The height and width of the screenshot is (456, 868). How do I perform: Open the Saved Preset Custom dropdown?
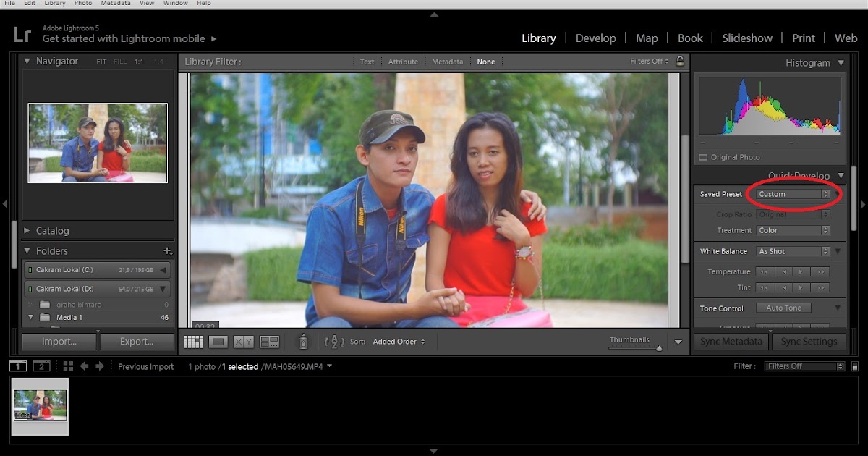[x=793, y=194]
